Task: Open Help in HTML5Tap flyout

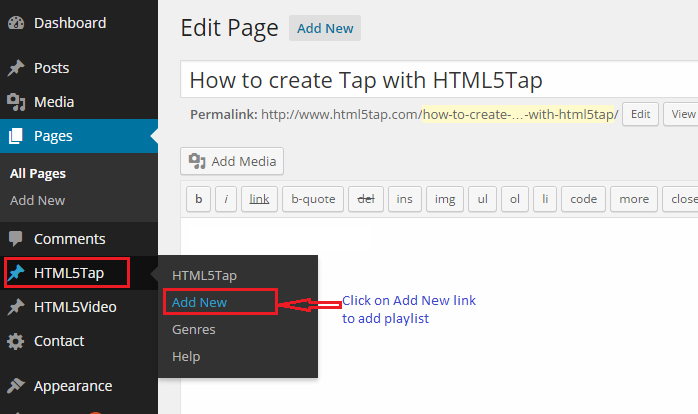Action: 186,357
